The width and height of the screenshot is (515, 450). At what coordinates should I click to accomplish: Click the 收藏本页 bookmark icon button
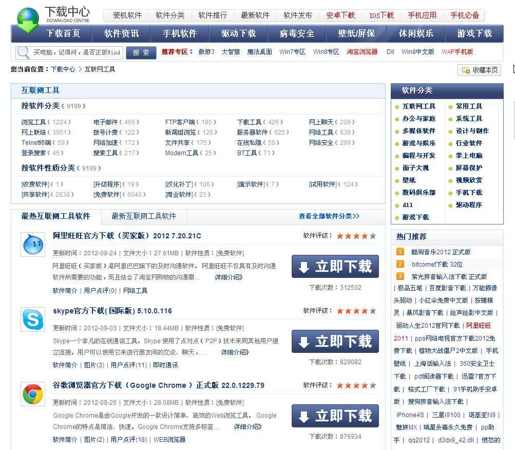[x=479, y=70]
